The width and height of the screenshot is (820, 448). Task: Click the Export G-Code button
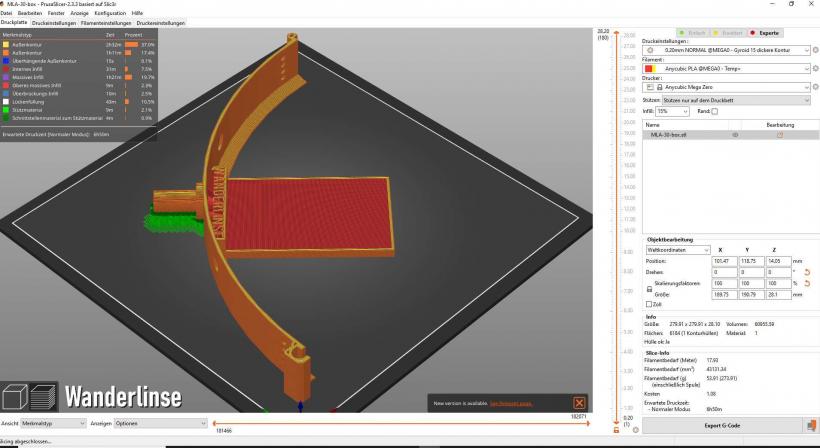pos(722,426)
